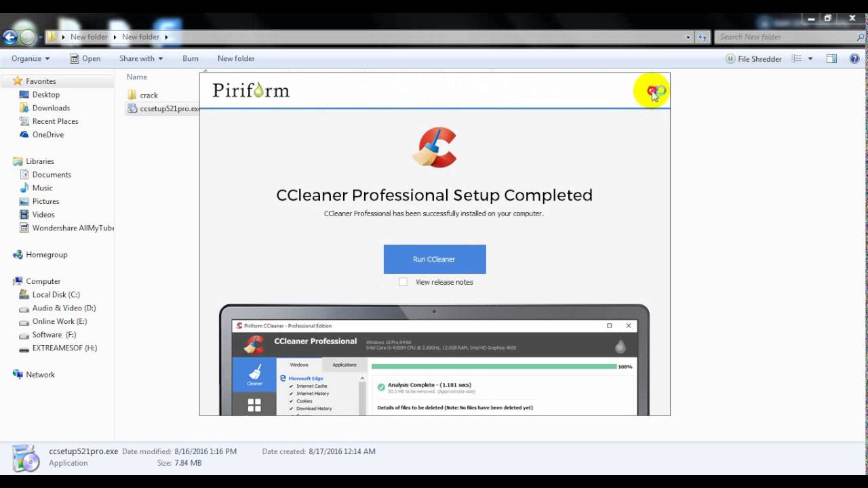The width and height of the screenshot is (868, 488).
Task: Click second New folder breadcrumb
Action: tap(140, 37)
